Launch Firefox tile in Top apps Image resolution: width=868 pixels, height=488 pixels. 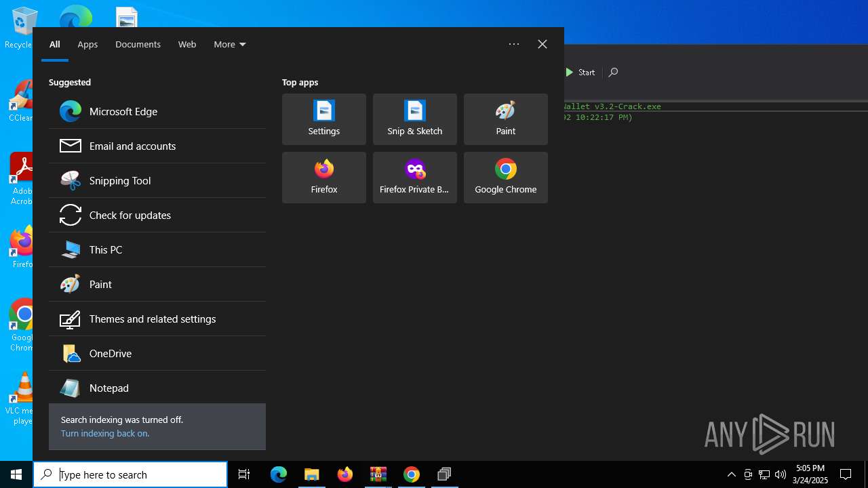tap(324, 178)
